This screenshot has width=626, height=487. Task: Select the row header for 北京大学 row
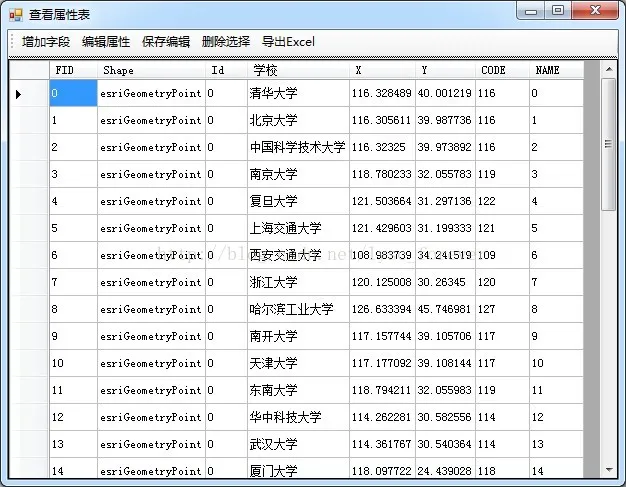[29, 120]
